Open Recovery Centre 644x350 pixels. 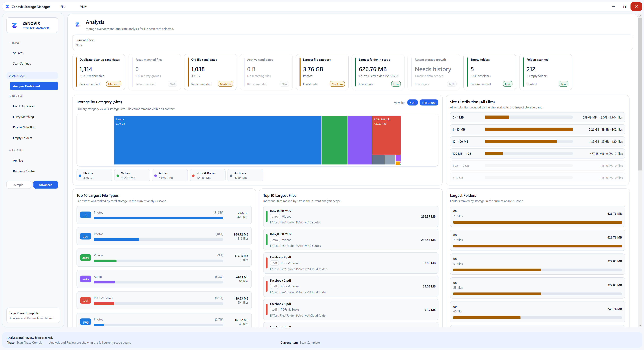pos(34,171)
